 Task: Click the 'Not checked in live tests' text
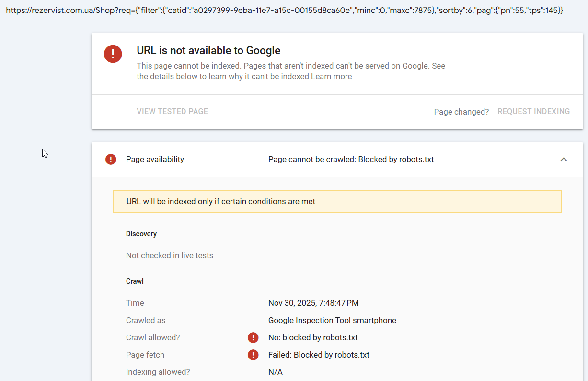pos(170,255)
